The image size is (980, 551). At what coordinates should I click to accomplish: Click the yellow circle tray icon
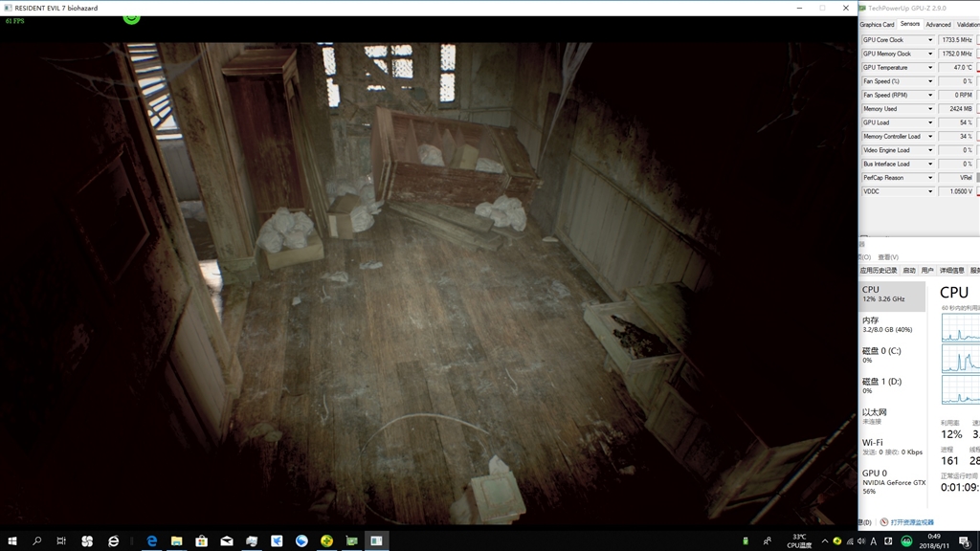(836, 541)
